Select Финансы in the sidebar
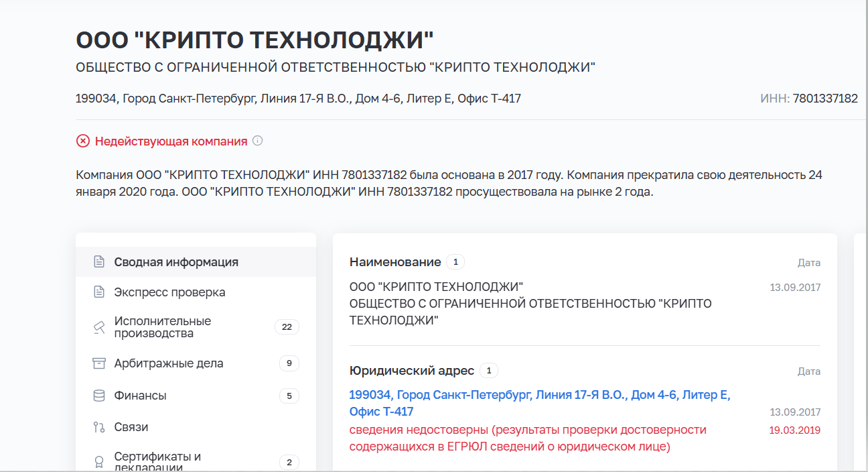 pyautogui.click(x=196, y=396)
